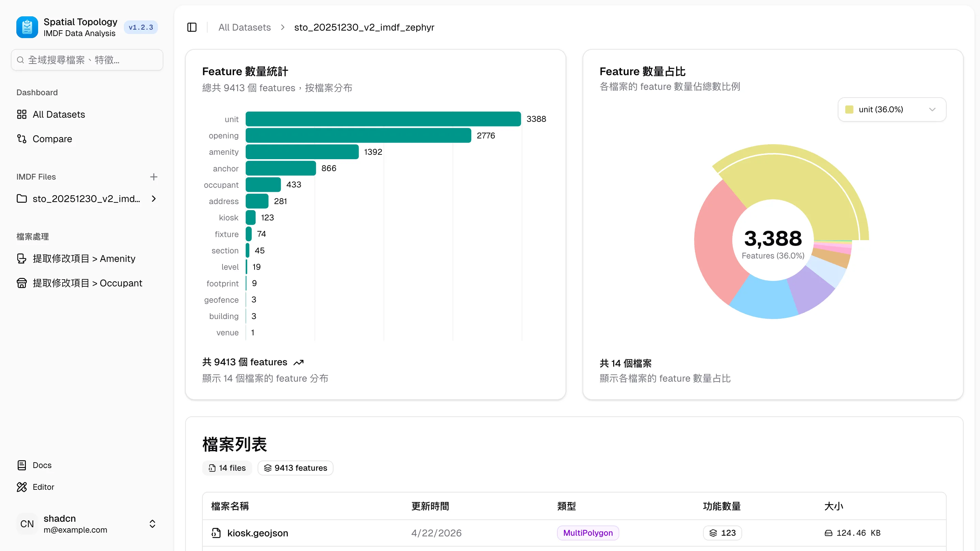Click the kiosk.geojson file icon
The height and width of the screenshot is (551, 980).
coord(216,533)
